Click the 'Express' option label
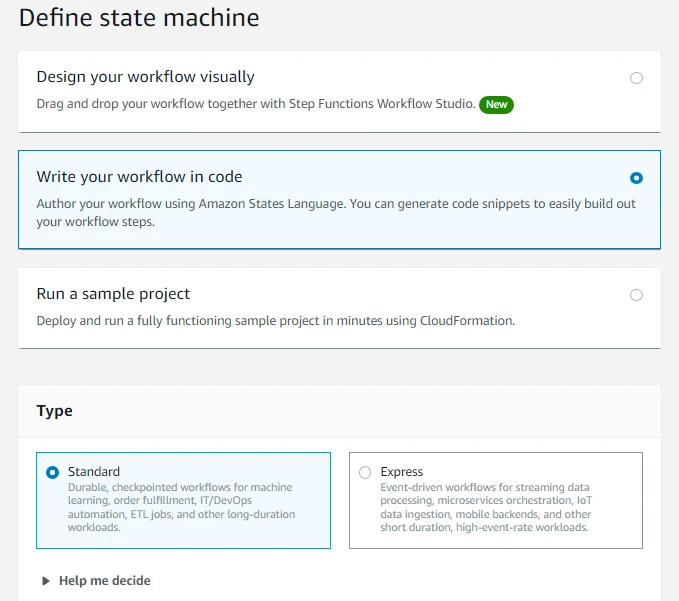679x601 pixels. (x=402, y=472)
